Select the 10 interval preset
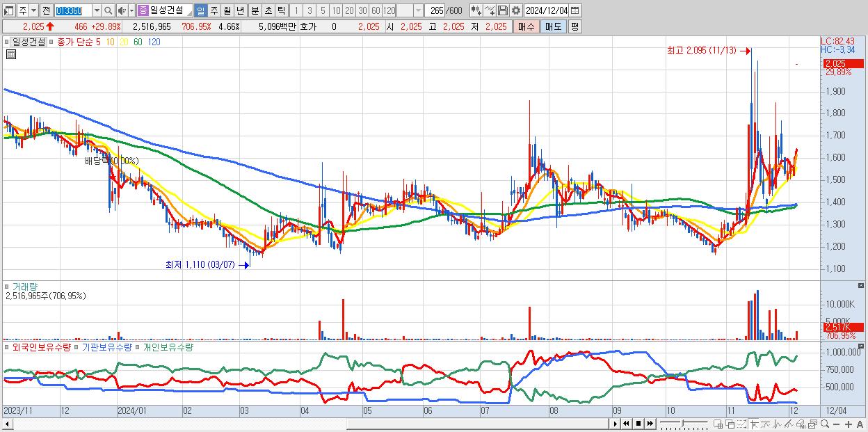Screen dimensions: 868x432 [335, 10]
